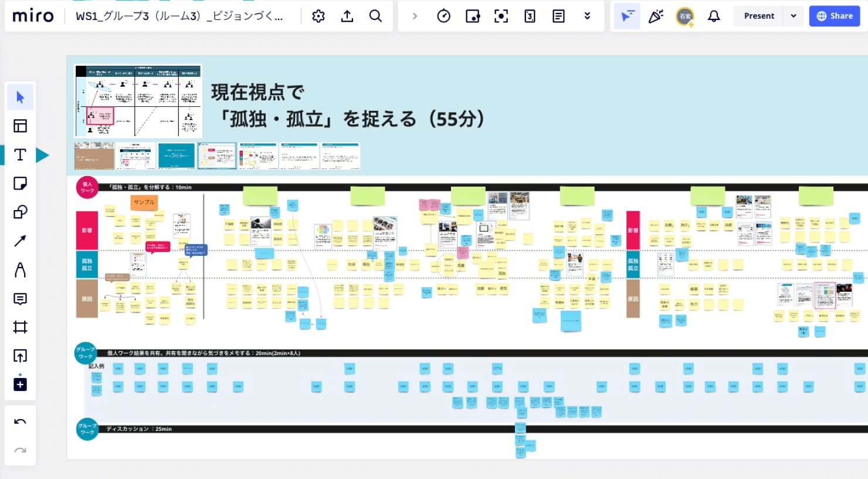This screenshot has width=868, height=479.
Task: Click the user avatar
Action: 684,16
